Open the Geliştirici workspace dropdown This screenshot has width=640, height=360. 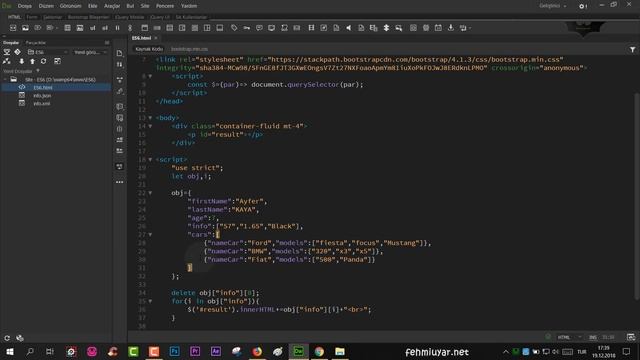pyautogui.click(x=553, y=6)
